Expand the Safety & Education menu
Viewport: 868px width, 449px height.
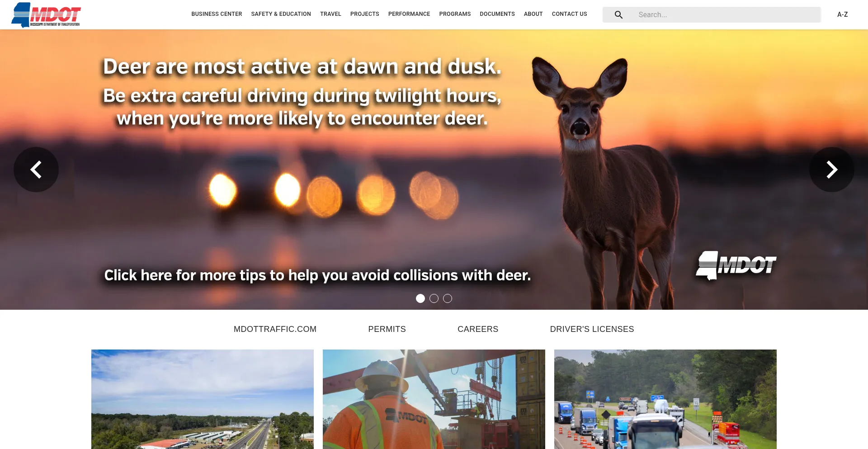coord(281,14)
